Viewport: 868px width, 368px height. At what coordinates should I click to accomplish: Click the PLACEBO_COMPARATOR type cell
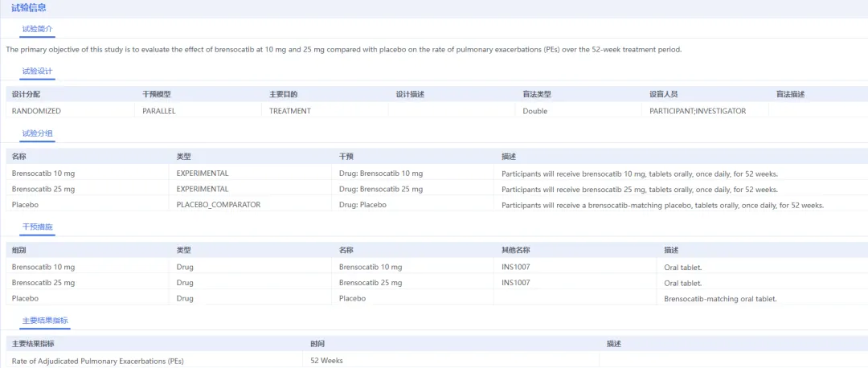point(218,205)
